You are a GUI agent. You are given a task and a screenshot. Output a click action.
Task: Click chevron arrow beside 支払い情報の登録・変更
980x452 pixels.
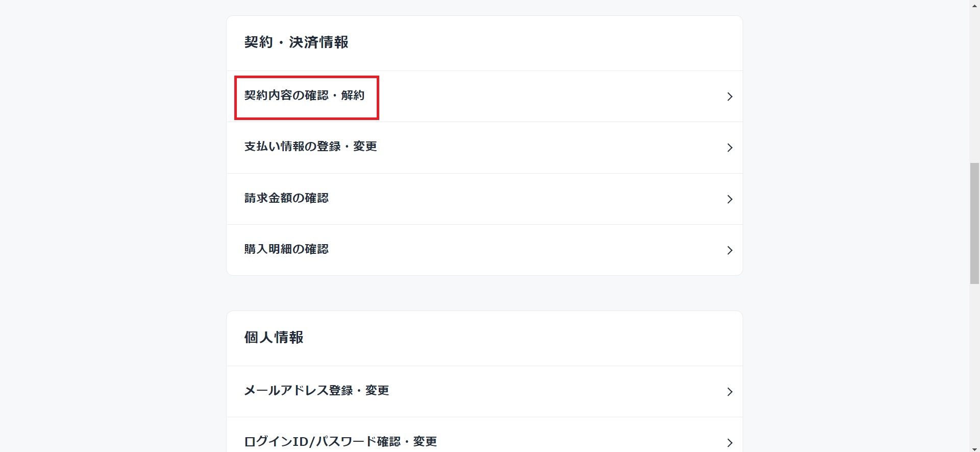729,148
